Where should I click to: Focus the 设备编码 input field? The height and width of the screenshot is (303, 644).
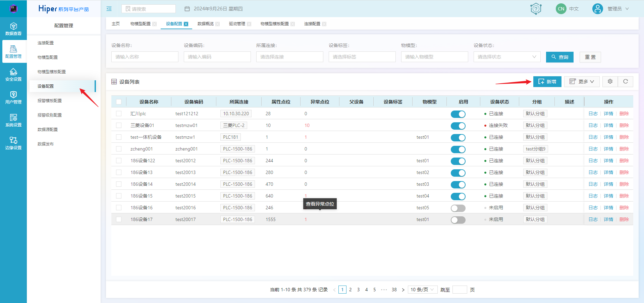point(217,57)
